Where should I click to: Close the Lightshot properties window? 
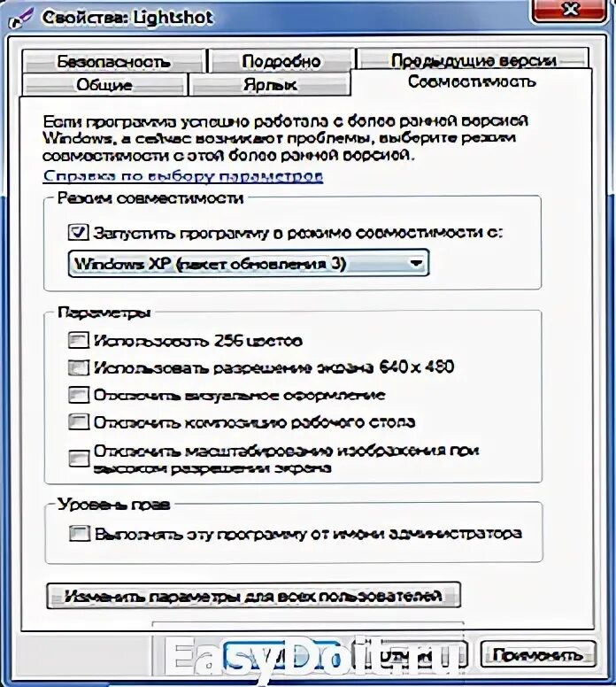pyautogui.click(x=570, y=10)
